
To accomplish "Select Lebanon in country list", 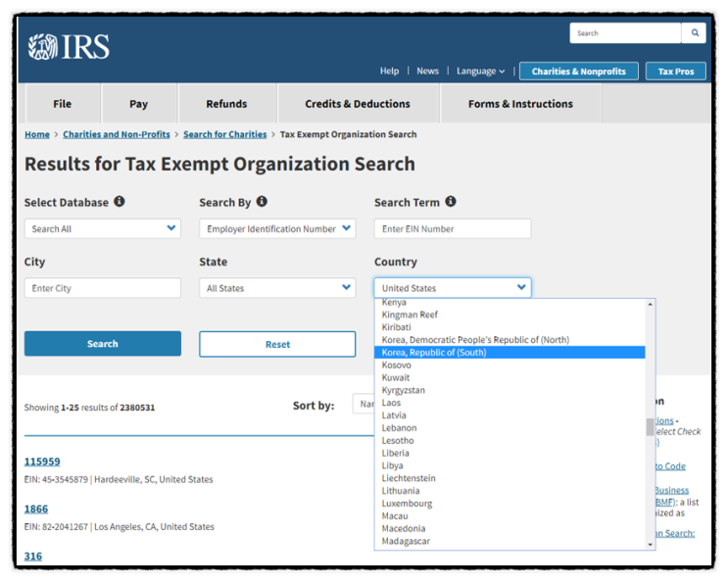I will 510,427.
